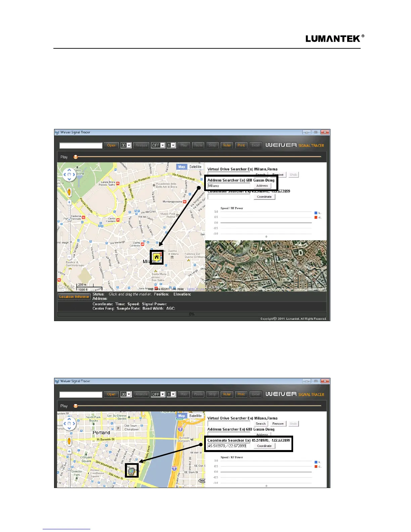Switch to Satellite view in Portland window
411x532 pixels.
[195, 416]
